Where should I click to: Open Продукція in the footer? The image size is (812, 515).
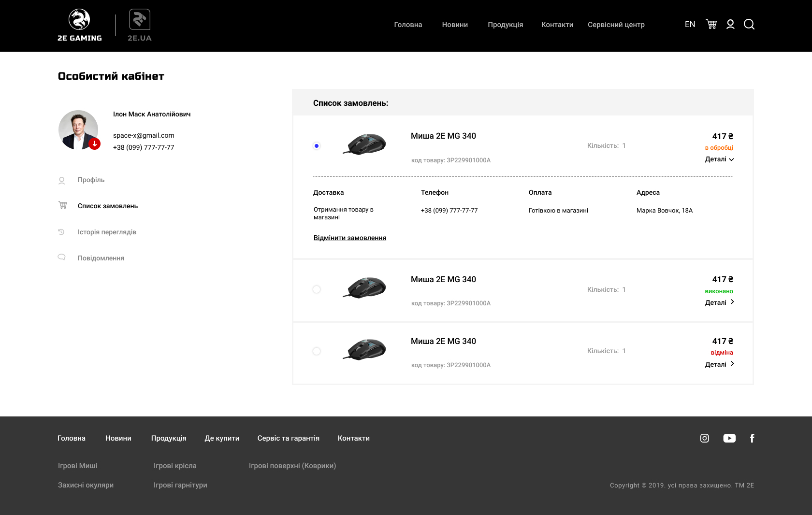[169, 438]
